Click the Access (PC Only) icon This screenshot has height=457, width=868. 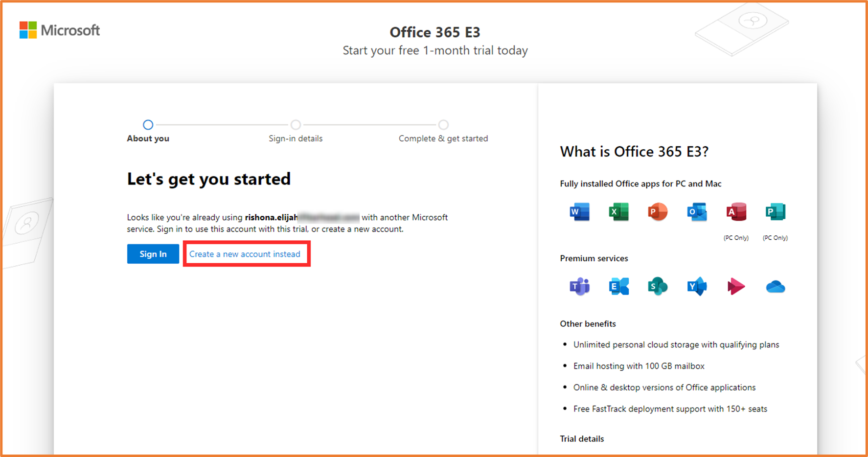click(735, 211)
